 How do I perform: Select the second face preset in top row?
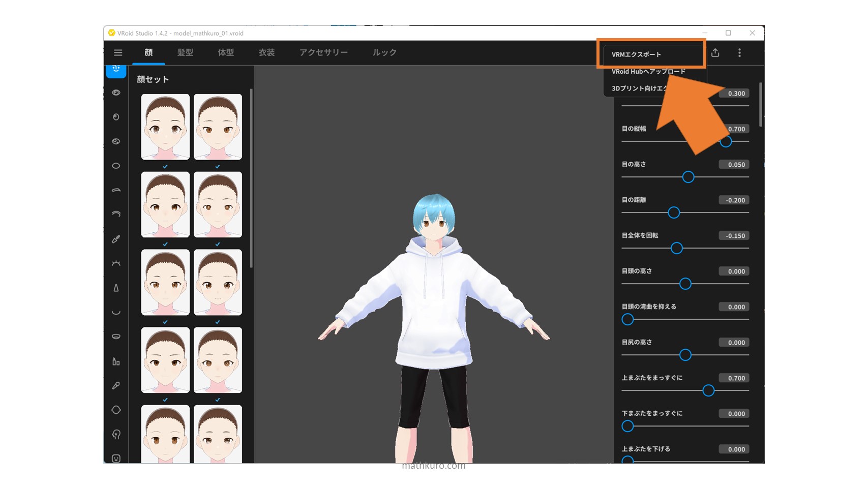(x=218, y=127)
